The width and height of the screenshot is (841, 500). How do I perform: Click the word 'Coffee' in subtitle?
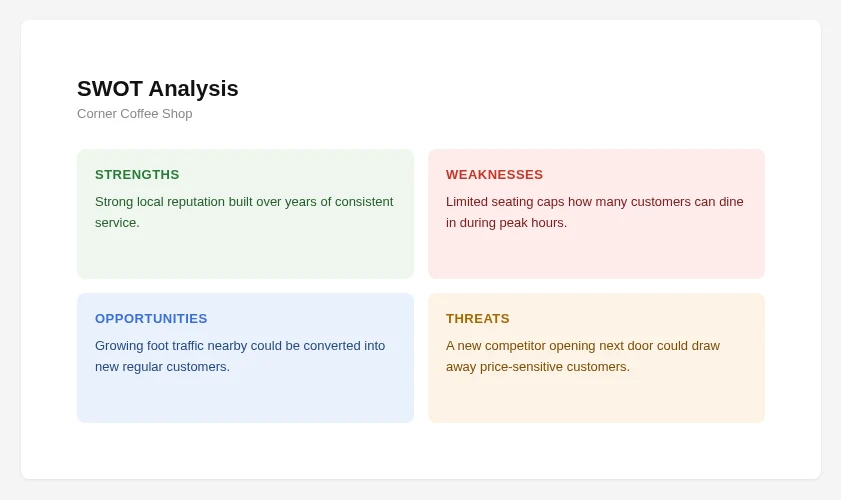(x=139, y=114)
